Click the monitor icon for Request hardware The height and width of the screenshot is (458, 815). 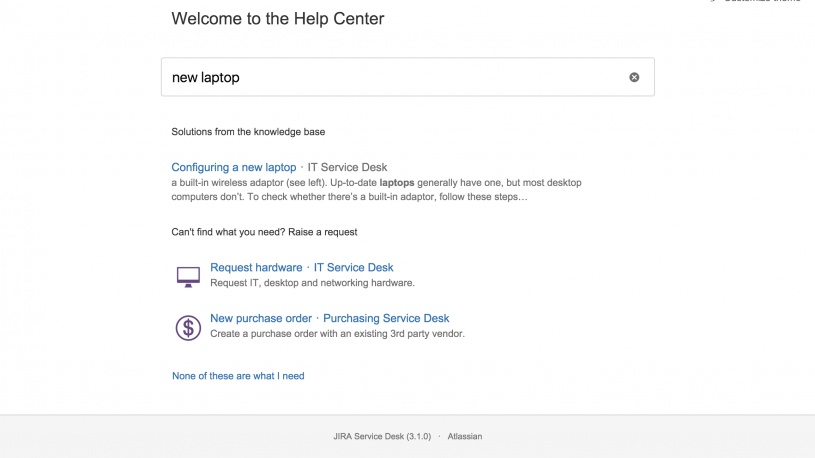point(188,276)
